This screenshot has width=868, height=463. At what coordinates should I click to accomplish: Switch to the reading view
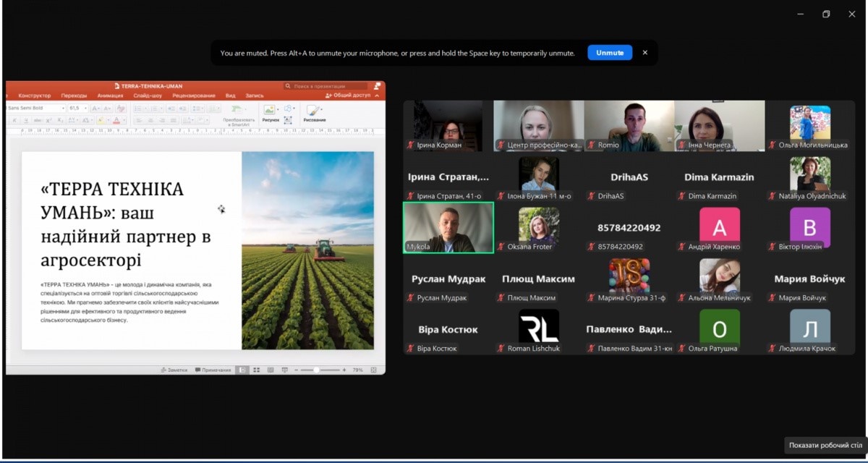(271, 370)
